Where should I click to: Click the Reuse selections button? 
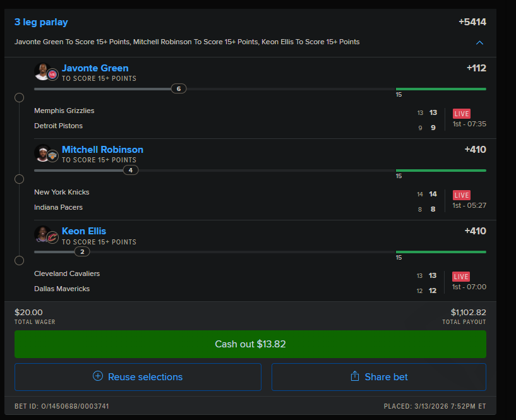(x=138, y=377)
